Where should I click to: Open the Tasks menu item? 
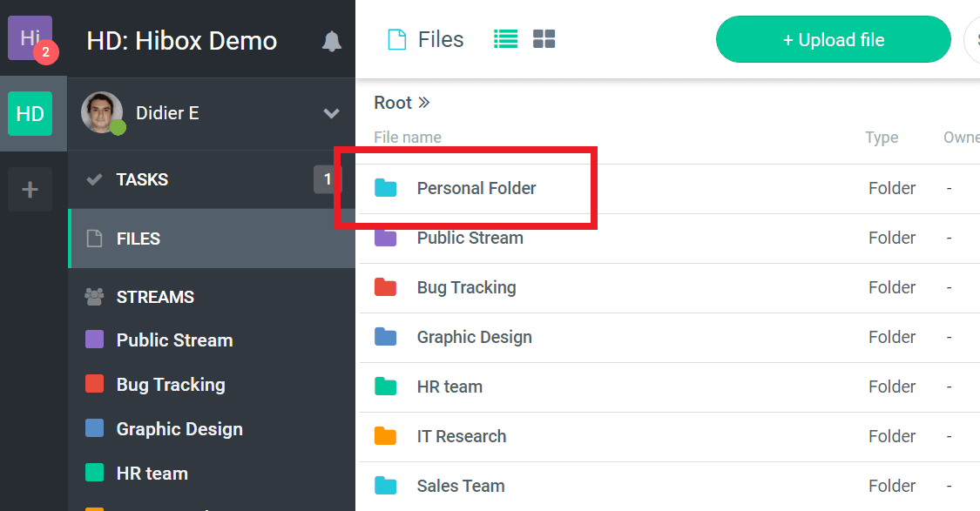tap(142, 179)
